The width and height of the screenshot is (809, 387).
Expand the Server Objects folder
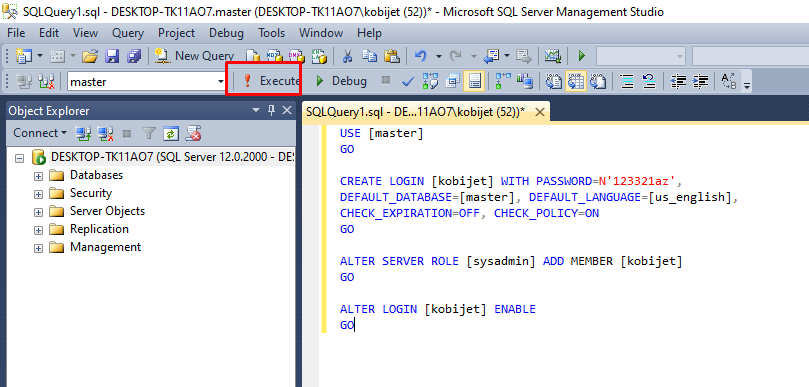38,212
